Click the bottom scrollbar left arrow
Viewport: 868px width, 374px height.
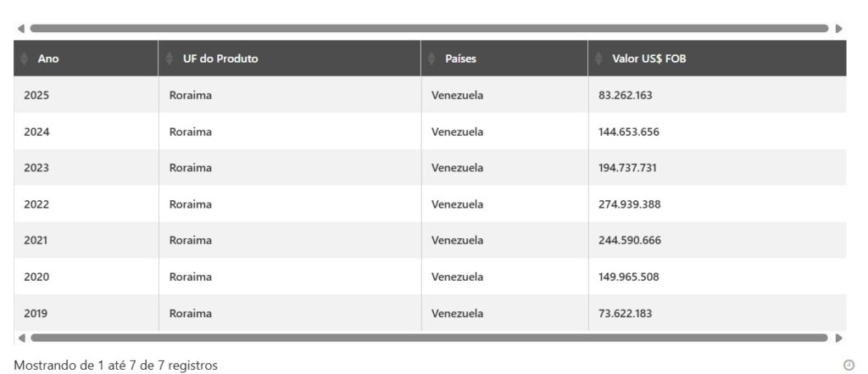(20, 338)
